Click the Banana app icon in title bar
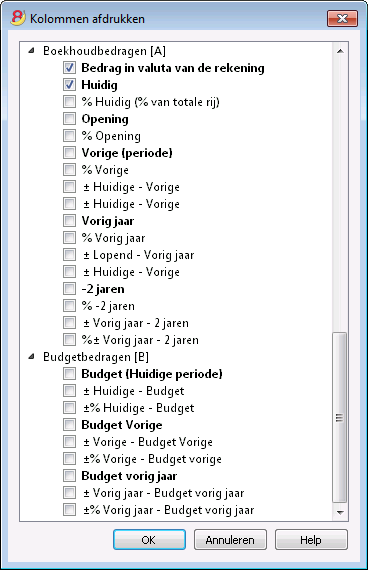Screen dimensions: 368x570 [18, 18]
